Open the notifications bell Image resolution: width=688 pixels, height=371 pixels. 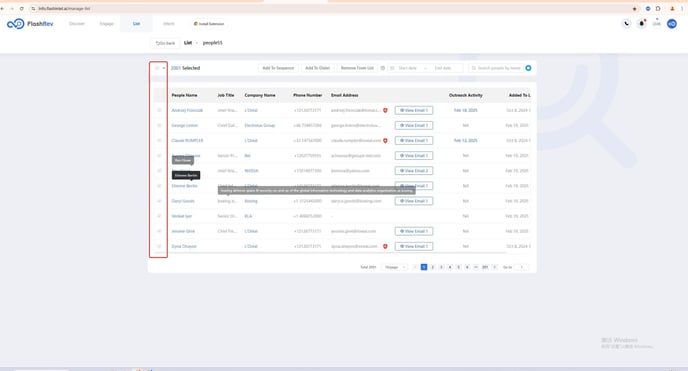(x=641, y=24)
